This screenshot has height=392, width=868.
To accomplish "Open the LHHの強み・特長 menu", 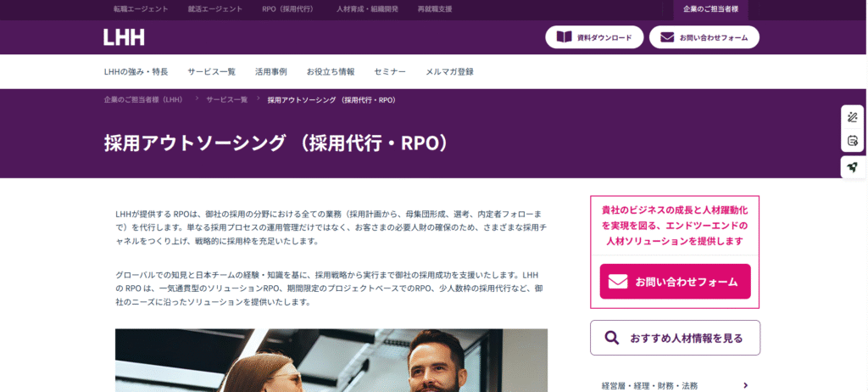I will point(136,71).
